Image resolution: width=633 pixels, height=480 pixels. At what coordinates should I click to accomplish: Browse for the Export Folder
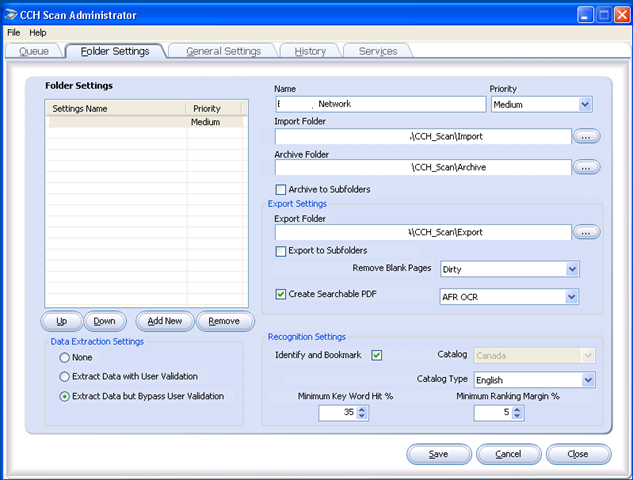(x=586, y=232)
